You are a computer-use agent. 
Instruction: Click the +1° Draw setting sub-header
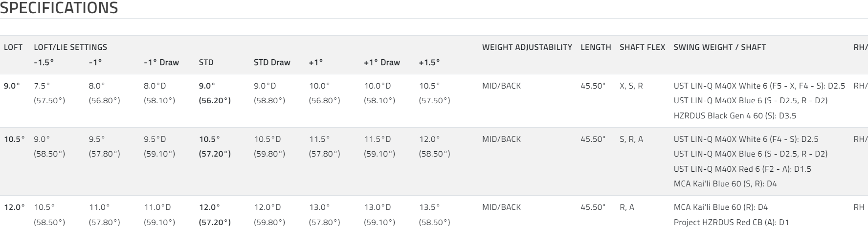pos(381,63)
